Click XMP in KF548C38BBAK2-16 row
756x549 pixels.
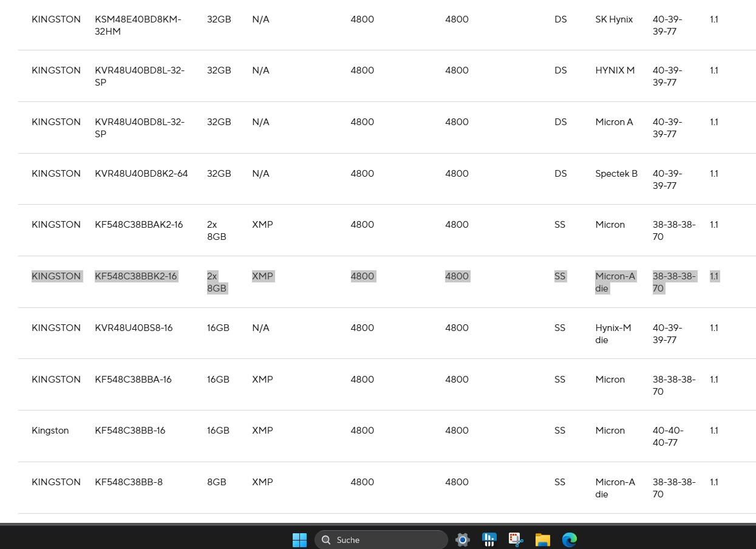[x=262, y=225]
